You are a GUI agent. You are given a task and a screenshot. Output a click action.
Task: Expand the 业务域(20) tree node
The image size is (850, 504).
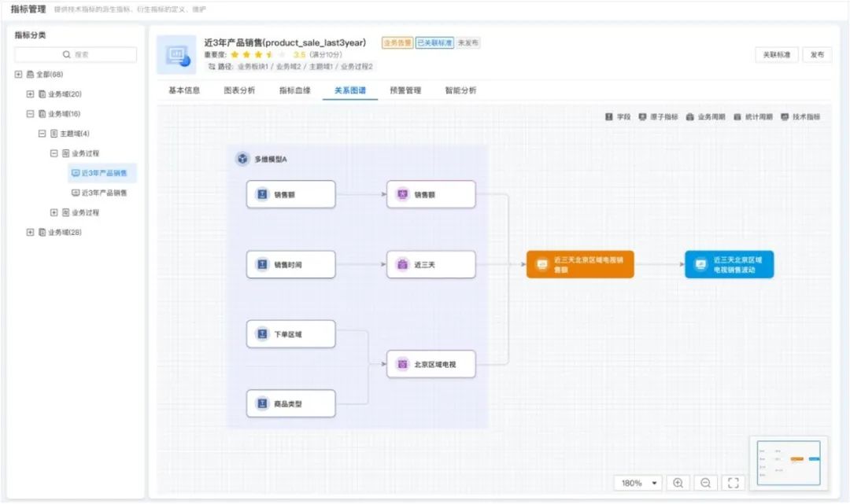pos(31,94)
